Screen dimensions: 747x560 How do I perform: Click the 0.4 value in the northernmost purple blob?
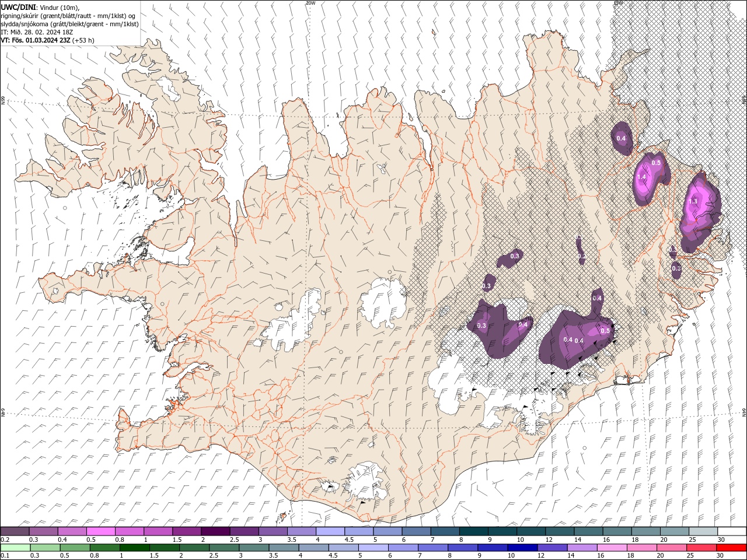[622, 138]
